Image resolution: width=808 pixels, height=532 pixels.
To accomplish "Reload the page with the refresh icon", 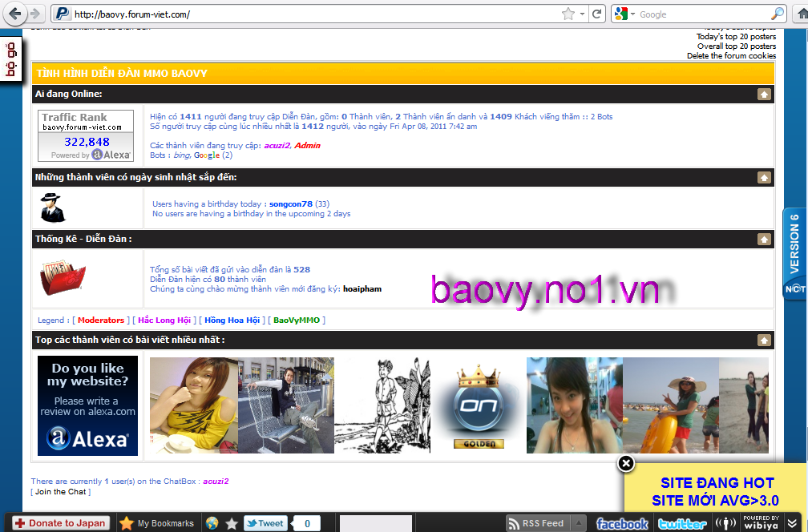I will pyautogui.click(x=596, y=14).
